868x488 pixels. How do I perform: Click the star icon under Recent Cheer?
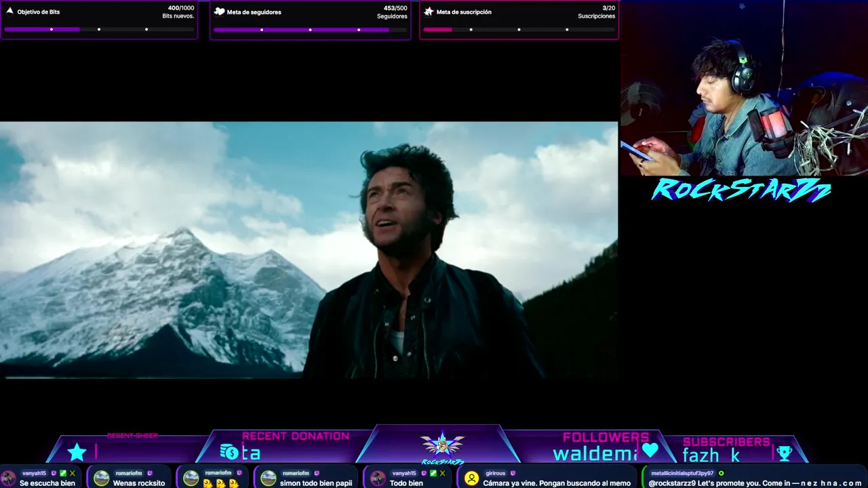[x=77, y=452]
